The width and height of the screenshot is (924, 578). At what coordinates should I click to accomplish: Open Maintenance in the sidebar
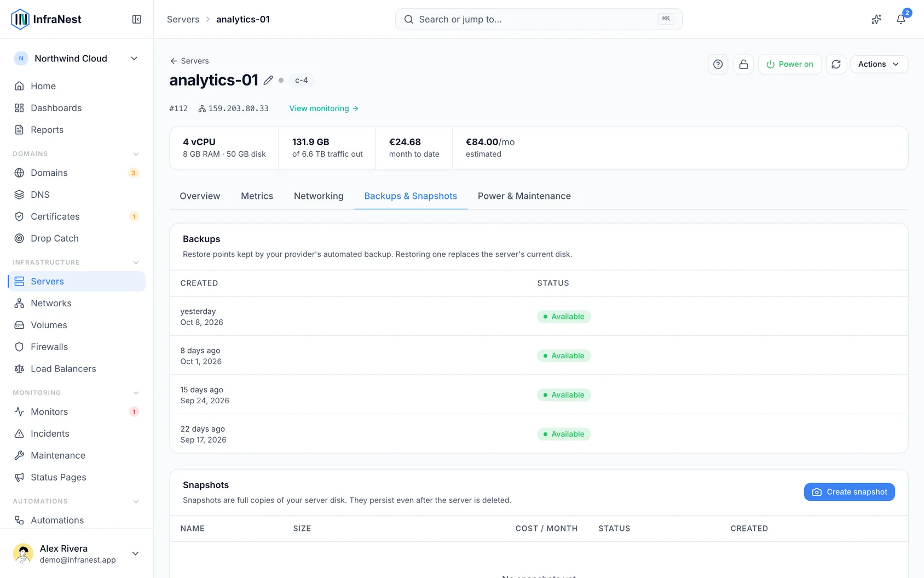(x=77, y=455)
